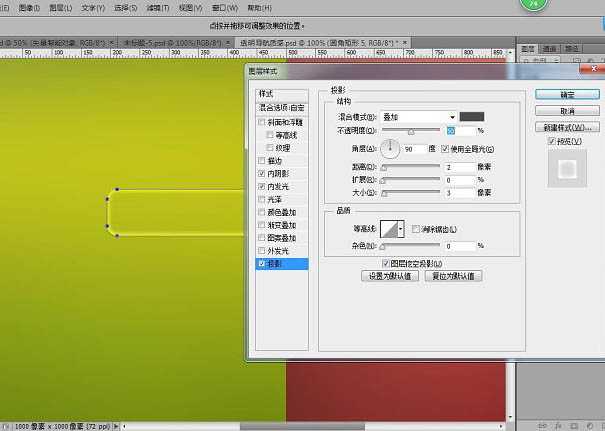Open the 帮助(H) menu
605x431 pixels.
(x=259, y=8)
